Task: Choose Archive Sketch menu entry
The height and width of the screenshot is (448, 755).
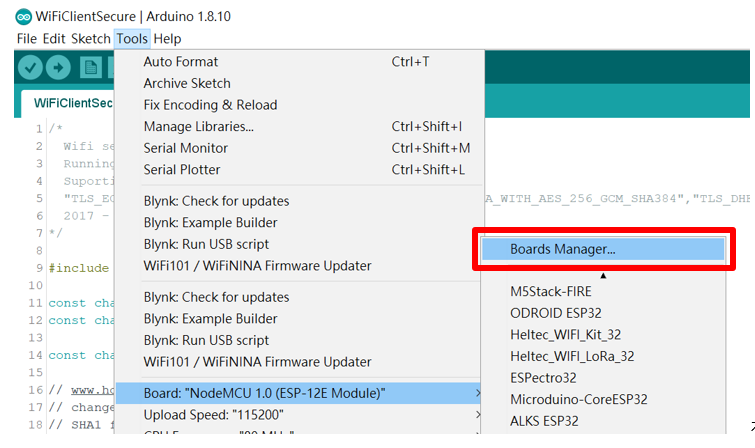Action: [299, 83]
